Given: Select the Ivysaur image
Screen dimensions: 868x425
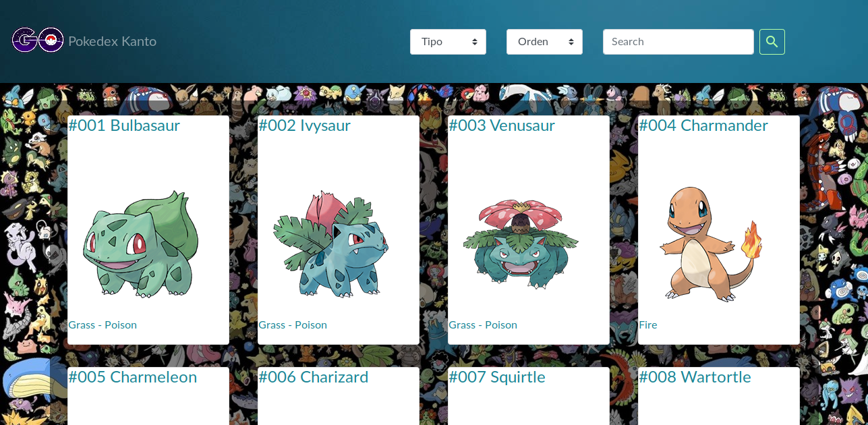Looking at the screenshot, I should point(330,244).
